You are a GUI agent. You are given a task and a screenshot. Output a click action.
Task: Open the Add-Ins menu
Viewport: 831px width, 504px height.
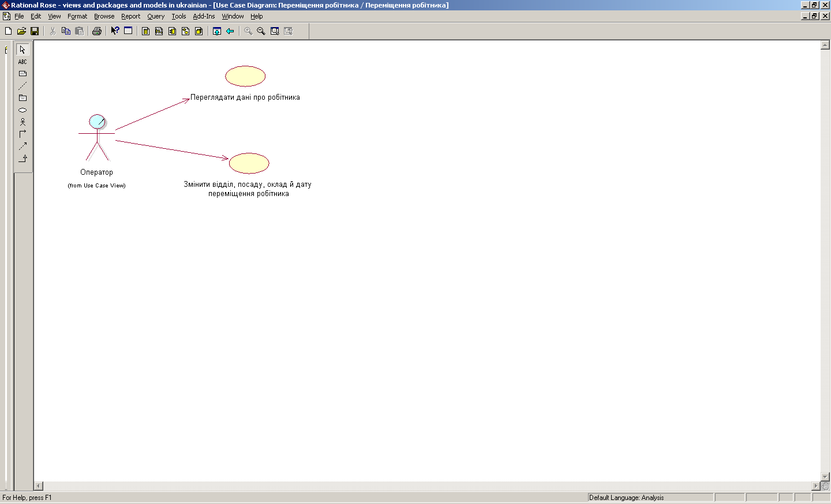[x=204, y=16]
